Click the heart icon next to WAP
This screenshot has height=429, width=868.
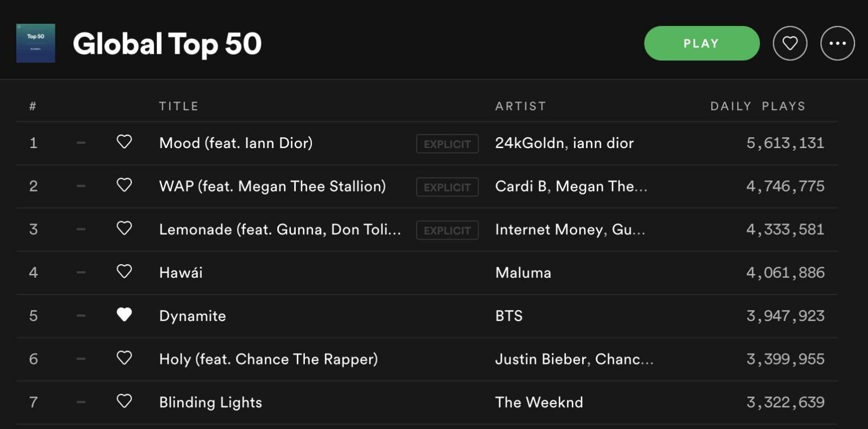pyautogui.click(x=124, y=185)
